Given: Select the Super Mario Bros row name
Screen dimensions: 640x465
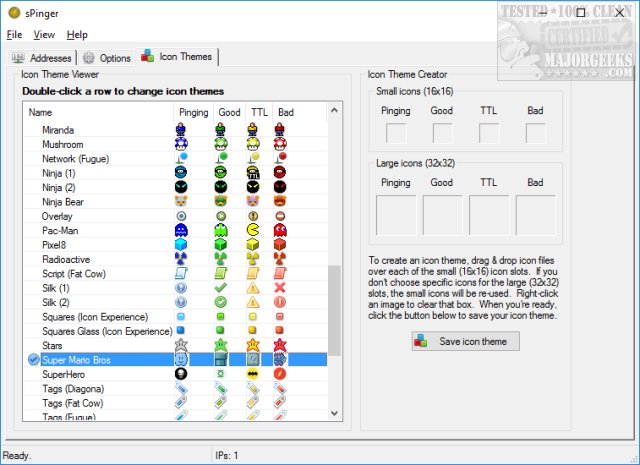Looking at the screenshot, I should (x=76, y=360).
